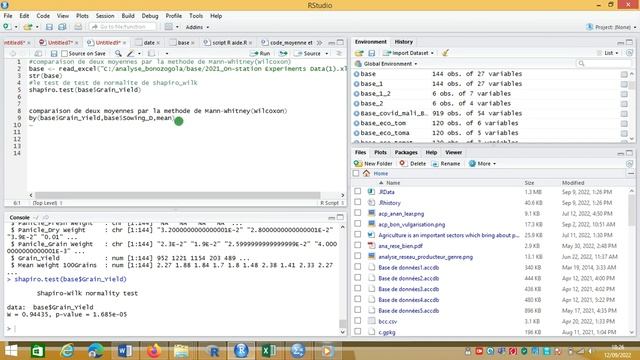Open the Global Environment dropdown
640x360 pixels.
[x=386, y=64]
